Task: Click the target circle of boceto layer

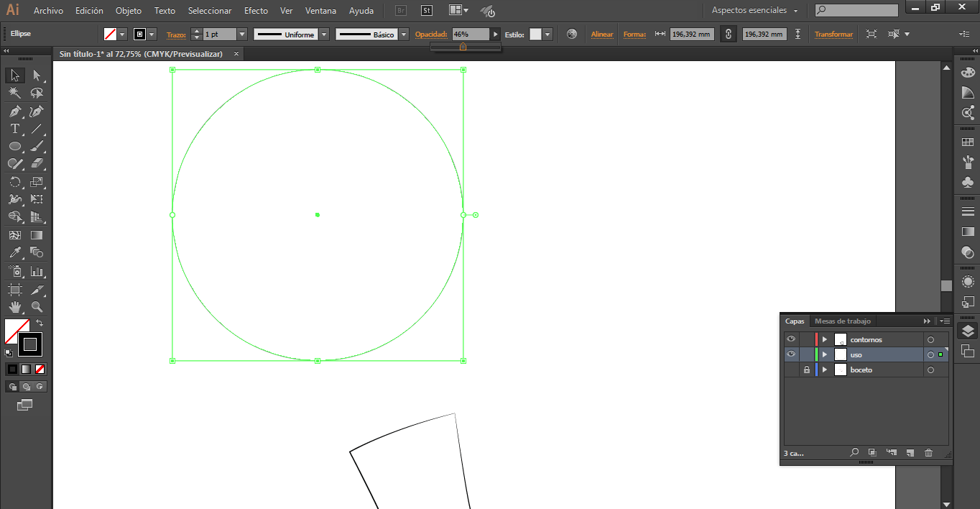Action: 930,370
